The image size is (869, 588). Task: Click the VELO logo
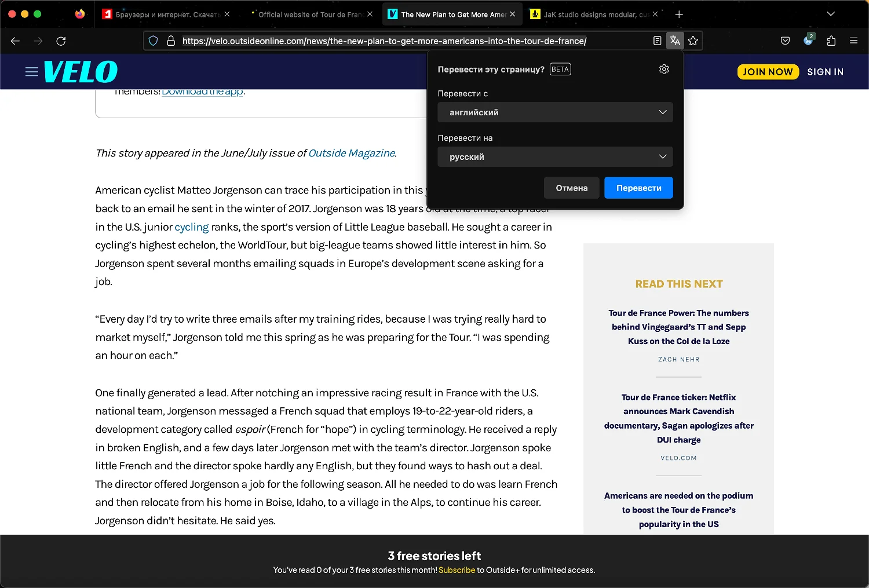(x=81, y=72)
